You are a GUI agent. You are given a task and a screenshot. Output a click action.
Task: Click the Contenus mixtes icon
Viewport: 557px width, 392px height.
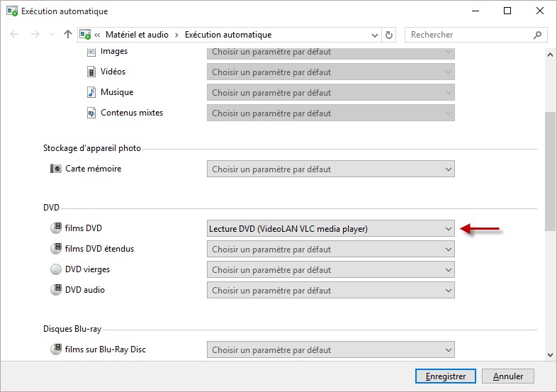91,113
